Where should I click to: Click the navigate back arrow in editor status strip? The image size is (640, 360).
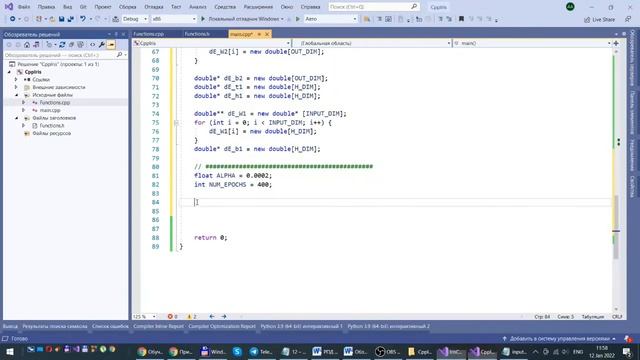click(211, 316)
